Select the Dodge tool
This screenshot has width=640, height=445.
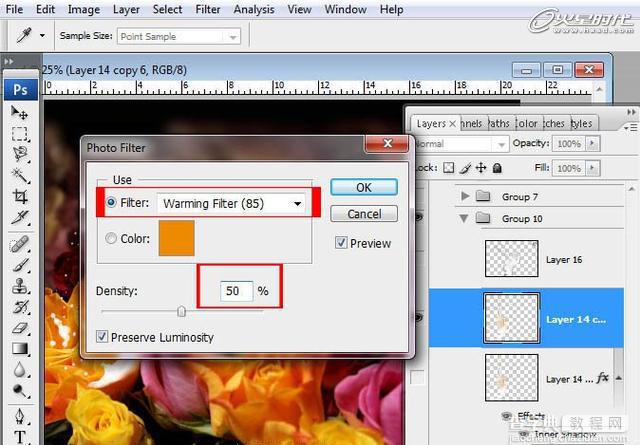pyautogui.click(x=19, y=391)
